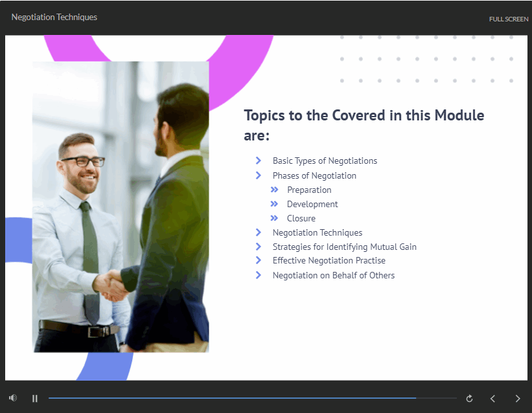
Task: Select 'Effective Negotiation Practise' topic
Action: tap(329, 260)
